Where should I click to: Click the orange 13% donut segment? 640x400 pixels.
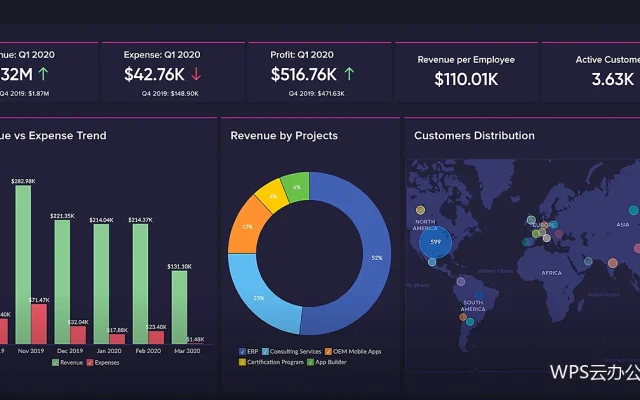pos(247,227)
